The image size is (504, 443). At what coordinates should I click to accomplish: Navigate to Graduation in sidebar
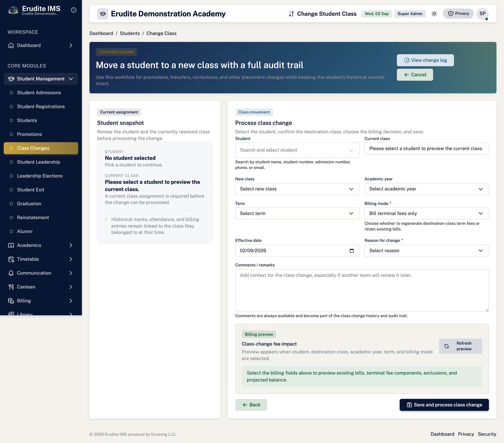[x=41, y=204]
